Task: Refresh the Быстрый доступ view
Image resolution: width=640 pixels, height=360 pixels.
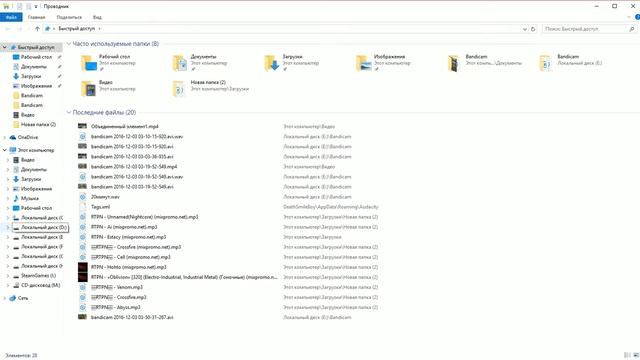Action: tap(533, 29)
